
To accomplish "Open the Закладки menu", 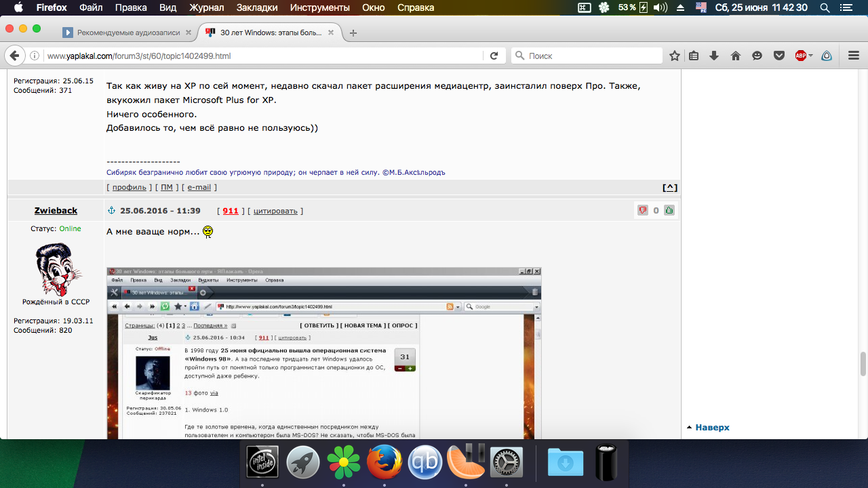I will 257,7.
